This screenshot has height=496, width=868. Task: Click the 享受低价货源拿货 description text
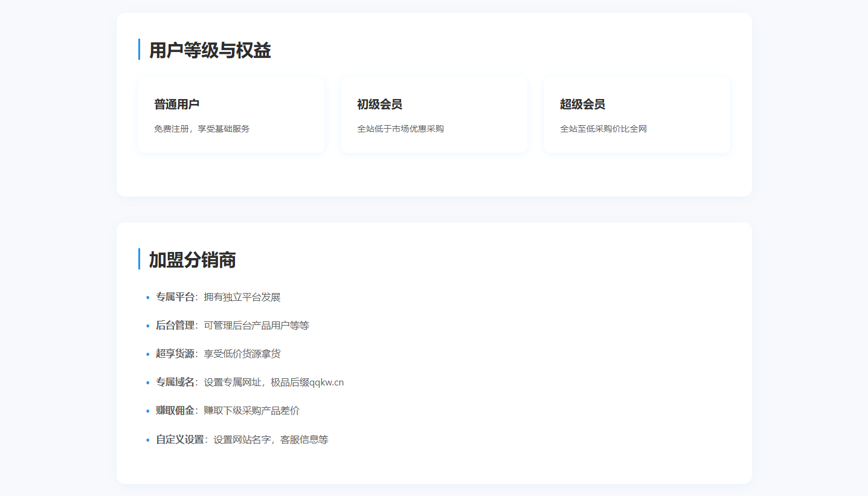[x=242, y=354]
